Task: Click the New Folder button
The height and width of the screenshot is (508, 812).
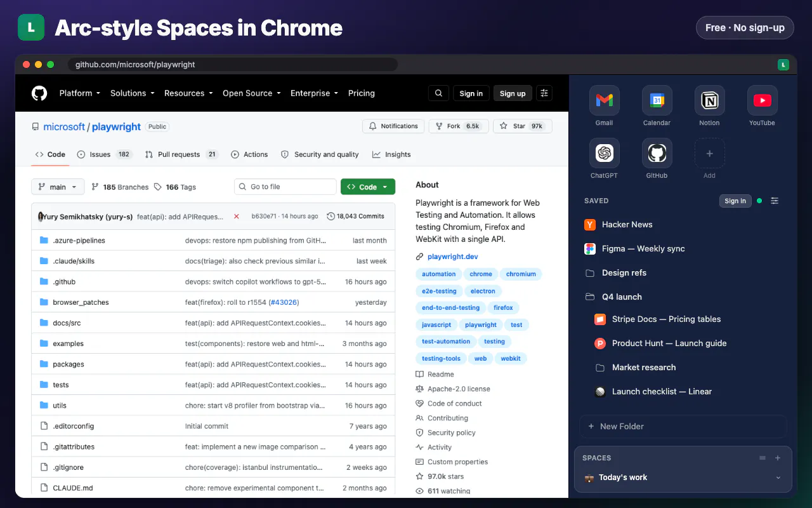Action: coord(683,426)
